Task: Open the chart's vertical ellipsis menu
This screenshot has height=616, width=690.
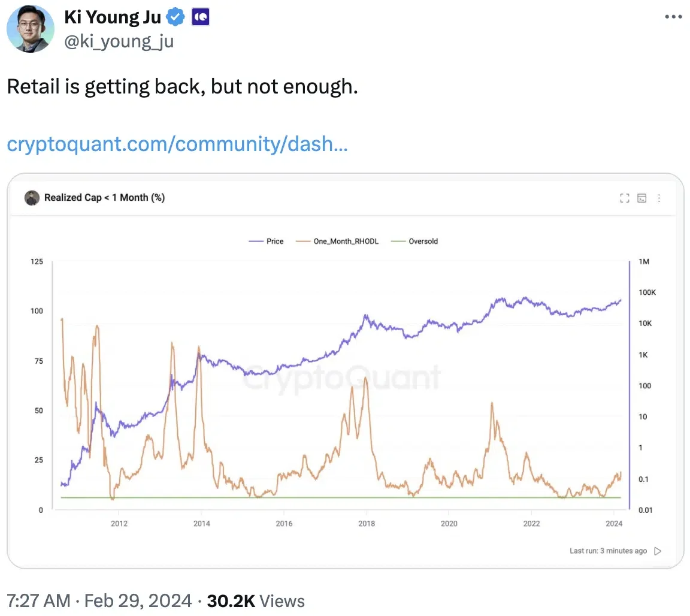Action: click(659, 198)
